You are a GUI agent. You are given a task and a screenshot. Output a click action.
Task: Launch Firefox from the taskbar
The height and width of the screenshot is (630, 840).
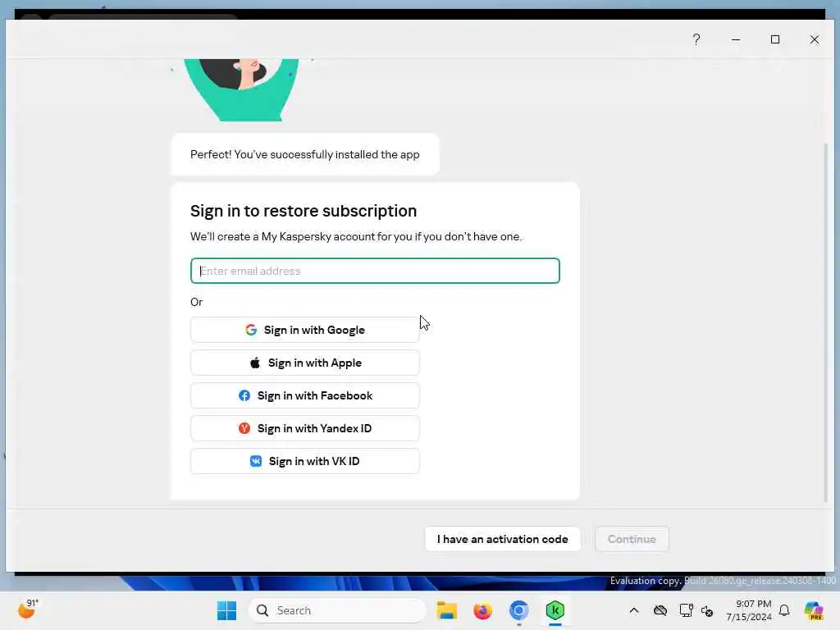tap(482, 610)
